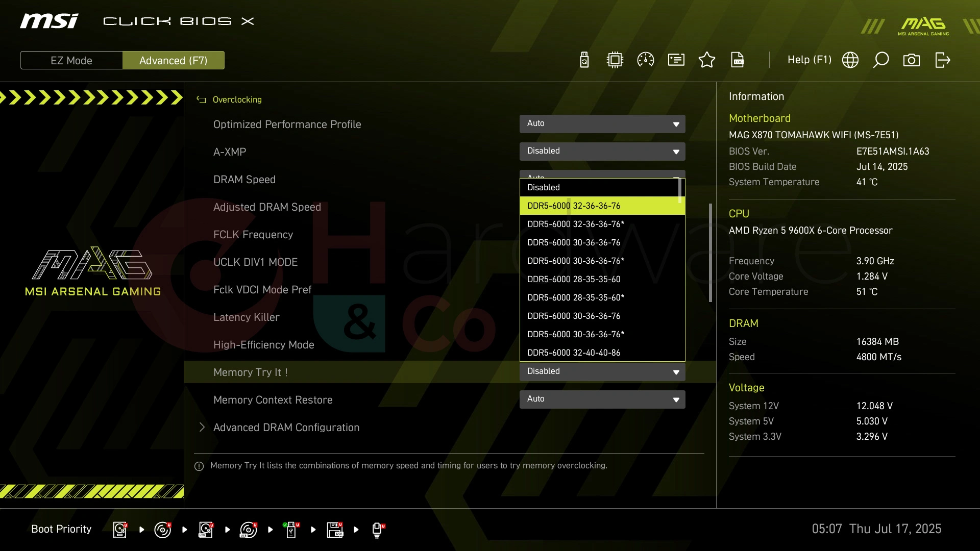Click the BIOS Build Date Jul 14, 2025
Image resolution: width=980 pixels, height=551 pixels.
(x=882, y=167)
